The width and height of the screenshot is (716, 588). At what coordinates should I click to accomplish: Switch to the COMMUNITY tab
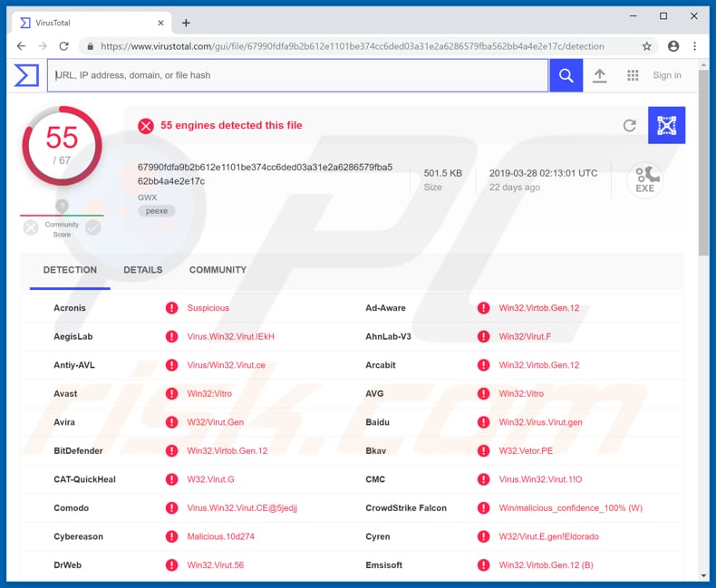tap(218, 270)
